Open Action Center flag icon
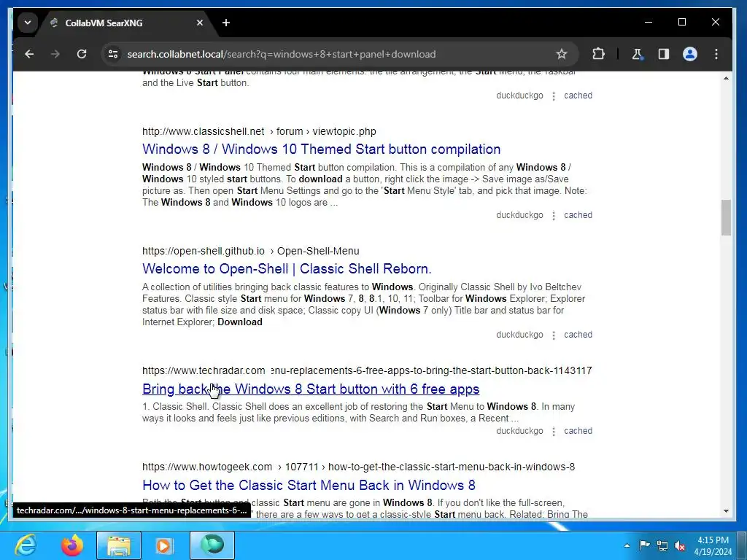 coord(644,545)
